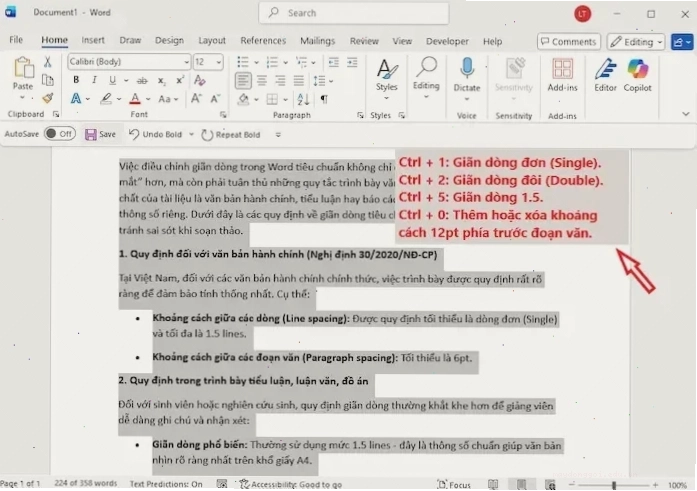Click Undo Bold
The height and width of the screenshot is (491, 697).
point(156,134)
